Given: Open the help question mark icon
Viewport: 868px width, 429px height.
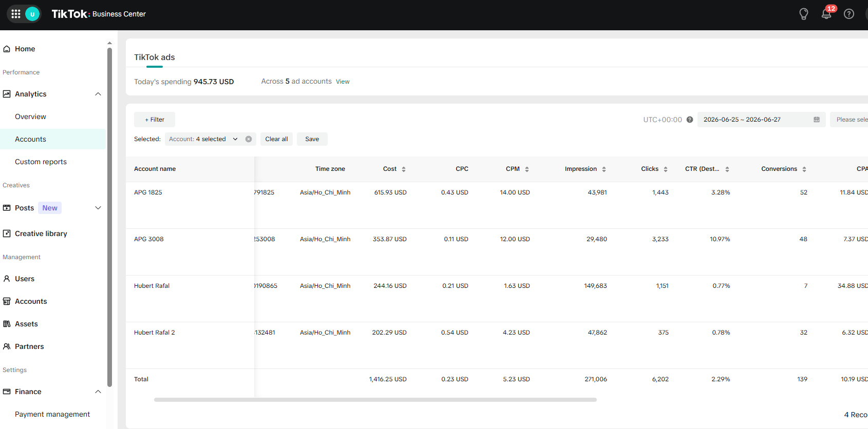Looking at the screenshot, I should [849, 14].
